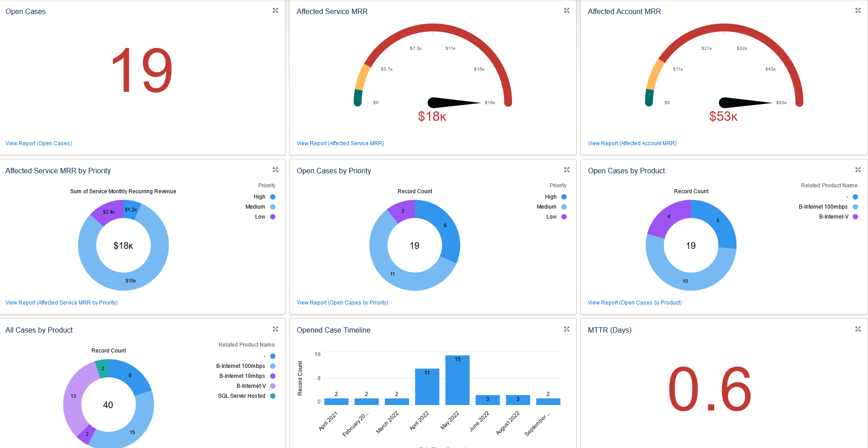Image resolution: width=868 pixels, height=448 pixels.
Task: Click SQL Server Hosted legend swatch
Action: tap(273, 396)
